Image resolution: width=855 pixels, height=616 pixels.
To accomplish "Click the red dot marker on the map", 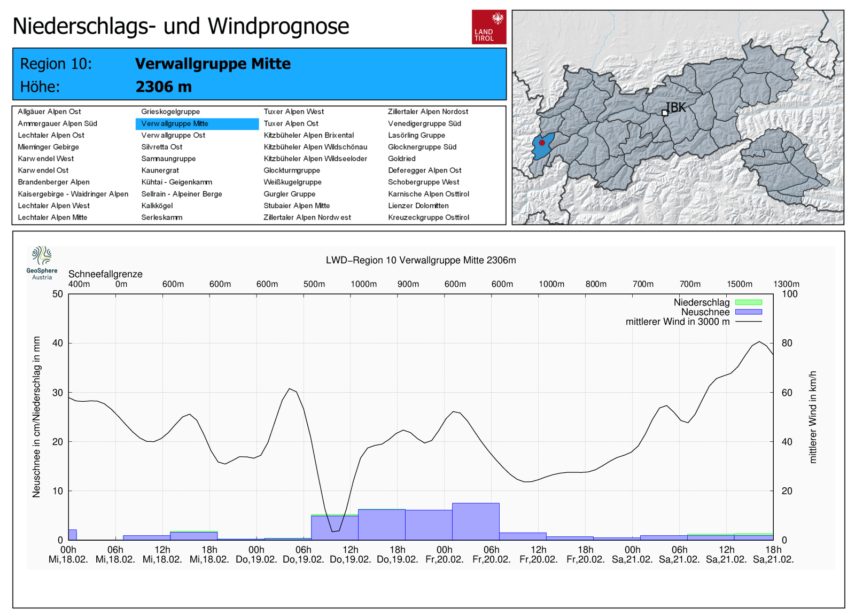I will (x=542, y=143).
